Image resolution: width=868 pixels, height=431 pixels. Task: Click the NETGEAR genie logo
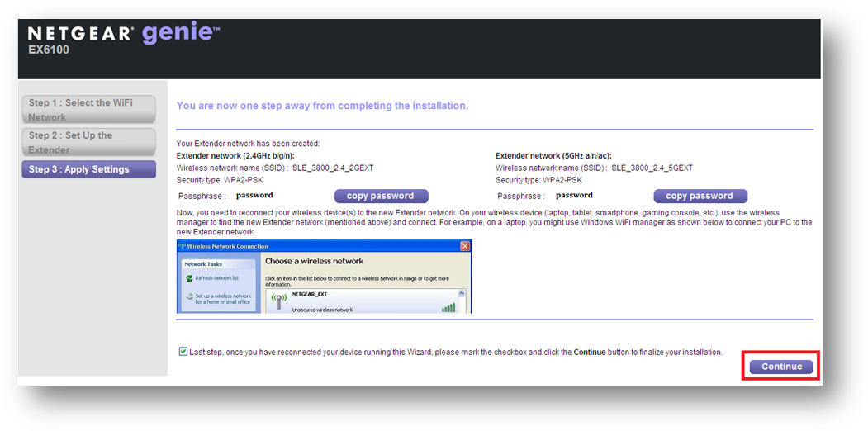pyautogui.click(x=123, y=33)
